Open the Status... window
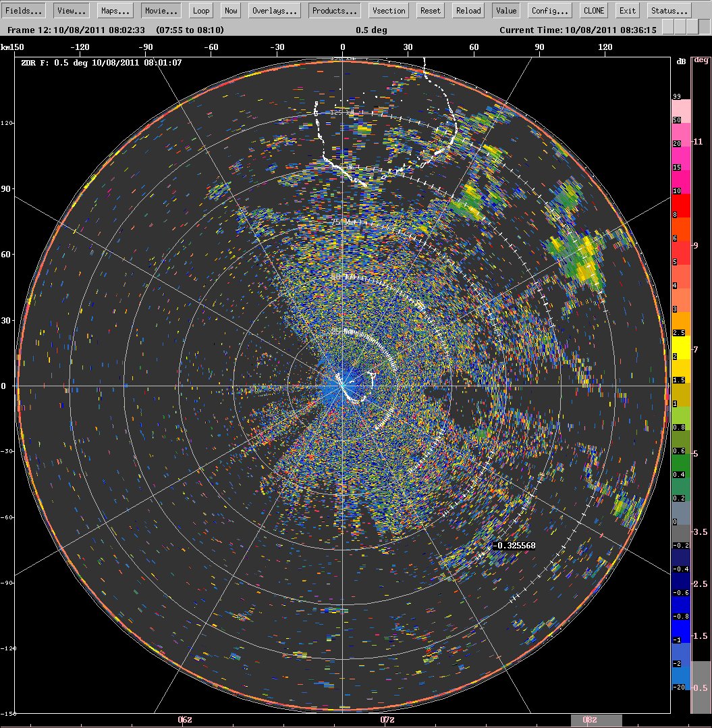This screenshot has height=728, width=712. [x=669, y=11]
